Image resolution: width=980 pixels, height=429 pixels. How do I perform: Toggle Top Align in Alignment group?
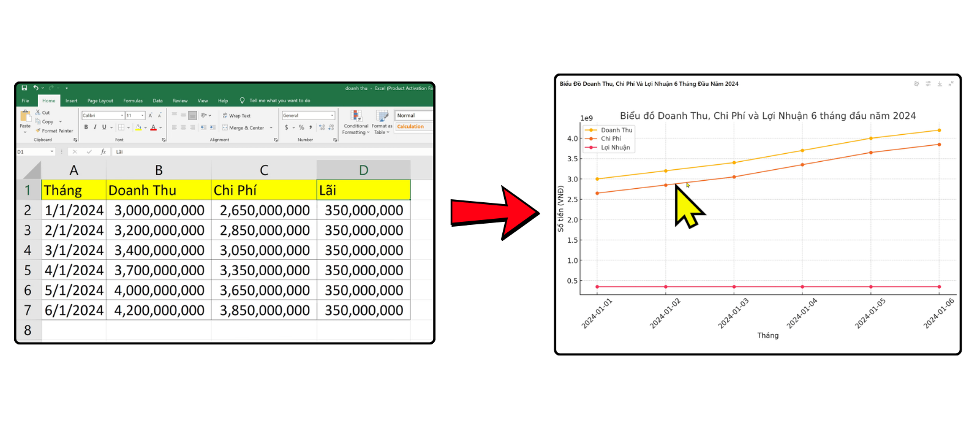[x=175, y=115]
